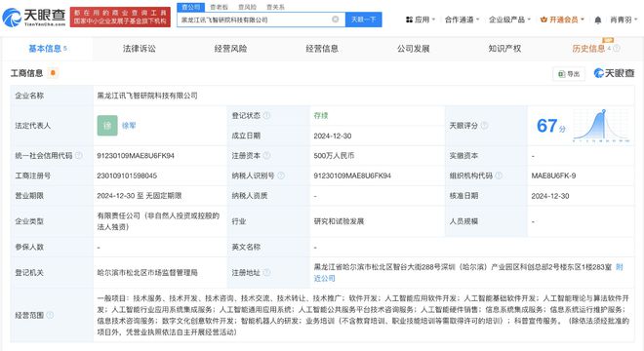Open legal representative link 徐军
The width and height of the screenshot is (644, 351).
(x=129, y=126)
